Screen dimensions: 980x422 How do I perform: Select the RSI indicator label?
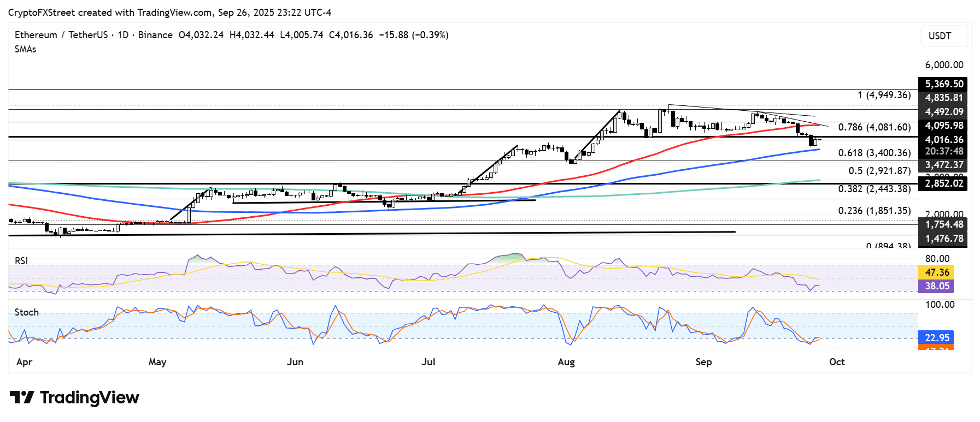coord(21,261)
